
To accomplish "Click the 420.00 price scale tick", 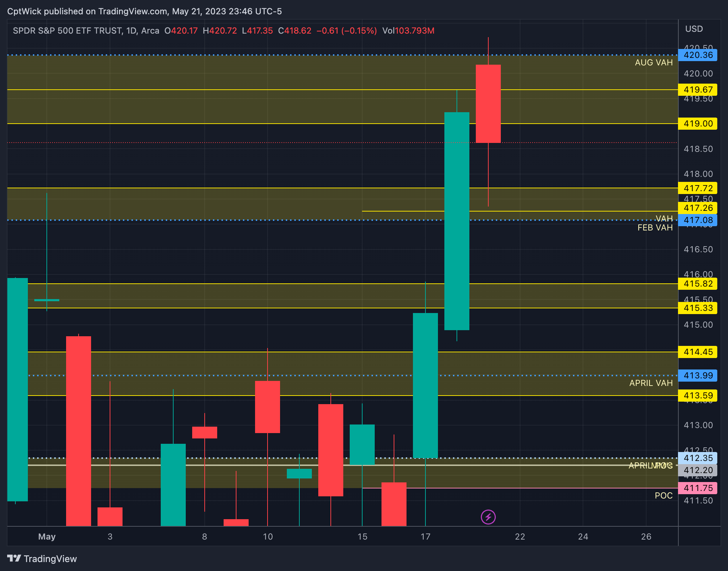I will click(698, 74).
